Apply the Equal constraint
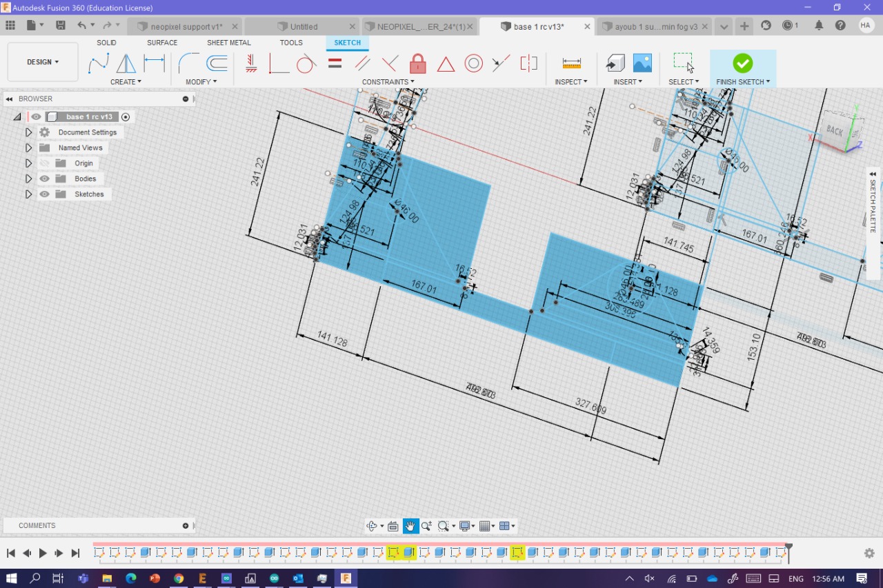Image resolution: width=883 pixels, height=588 pixels. click(335, 63)
